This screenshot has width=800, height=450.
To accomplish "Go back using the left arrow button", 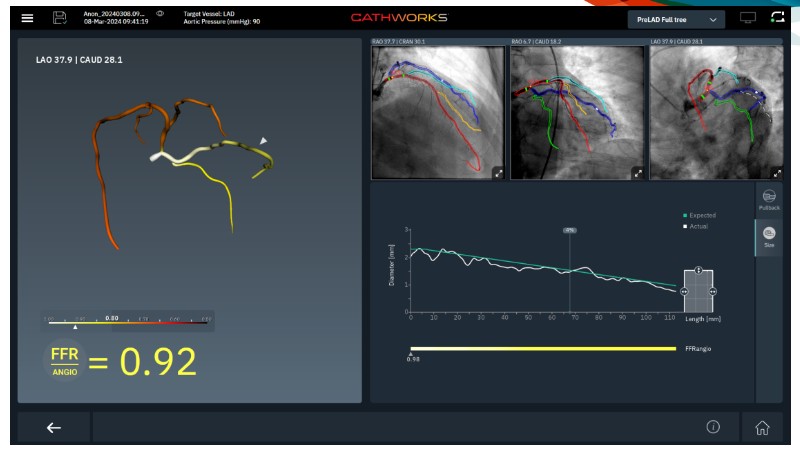I will coord(54,427).
